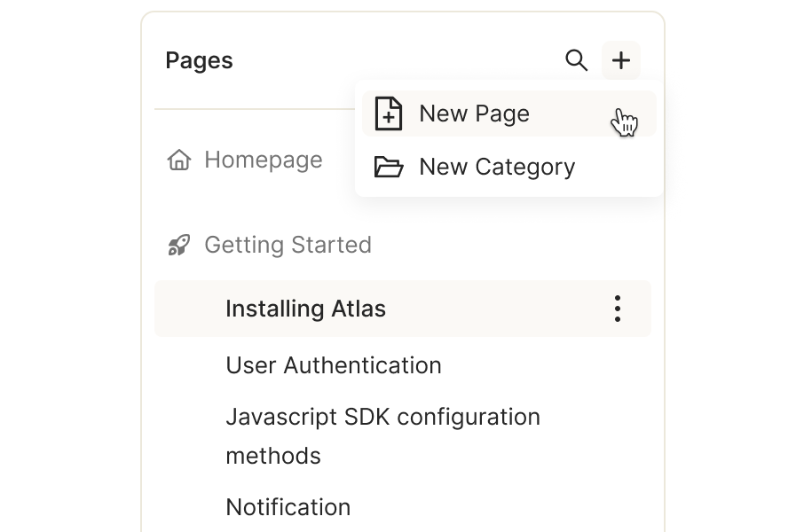
Task: Open the User Authentication page
Action: click(334, 365)
